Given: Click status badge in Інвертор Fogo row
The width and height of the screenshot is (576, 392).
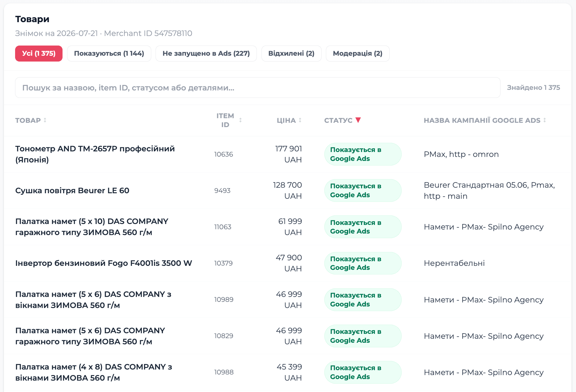Looking at the screenshot, I should (363, 263).
